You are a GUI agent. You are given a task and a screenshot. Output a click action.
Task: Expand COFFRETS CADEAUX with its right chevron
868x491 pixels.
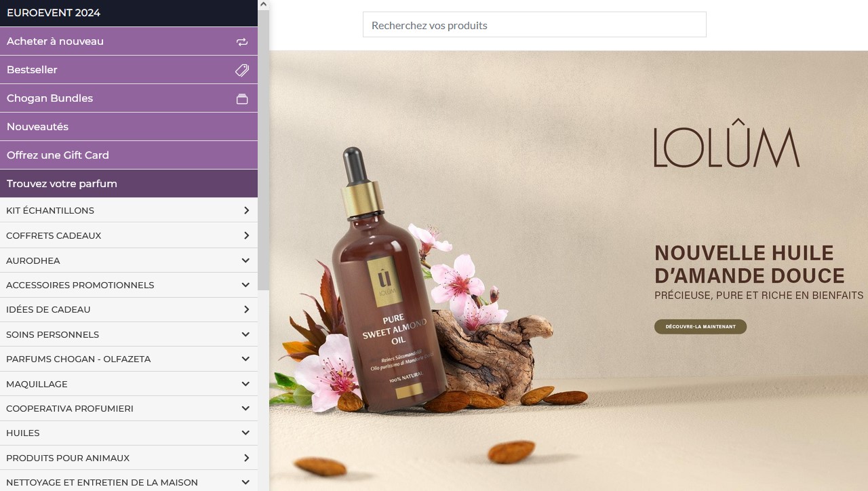coord(246,235)
